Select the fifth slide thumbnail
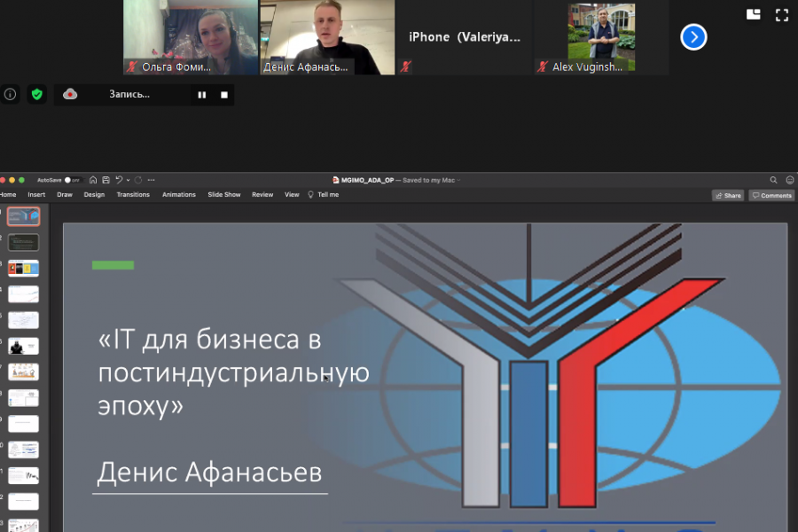Image resolution: width=798 pixels, height=532 pixels. tap(23, 320)
